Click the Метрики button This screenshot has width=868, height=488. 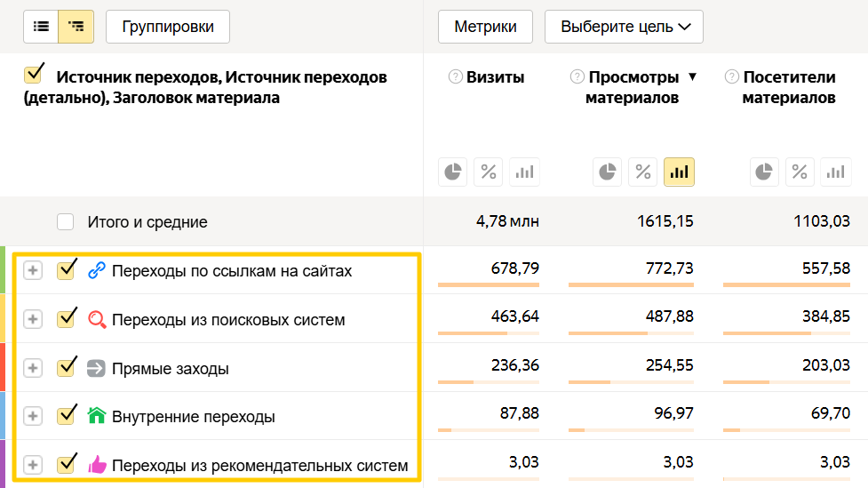tap(485, 27)
